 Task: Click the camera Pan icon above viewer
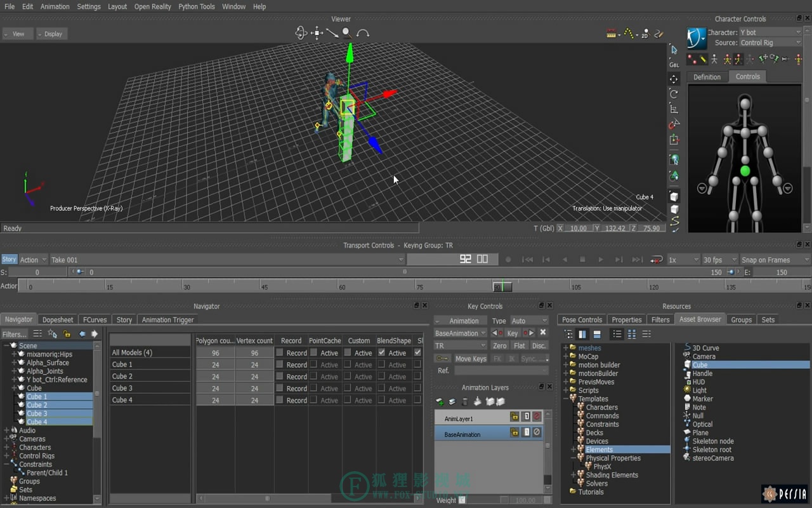pos(317,33)
